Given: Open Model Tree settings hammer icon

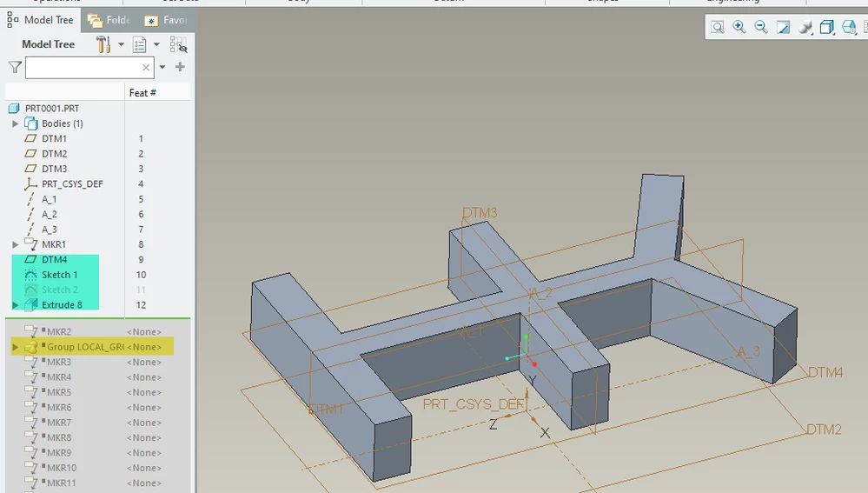Looking at the screenshot, I should click(103, 44).
